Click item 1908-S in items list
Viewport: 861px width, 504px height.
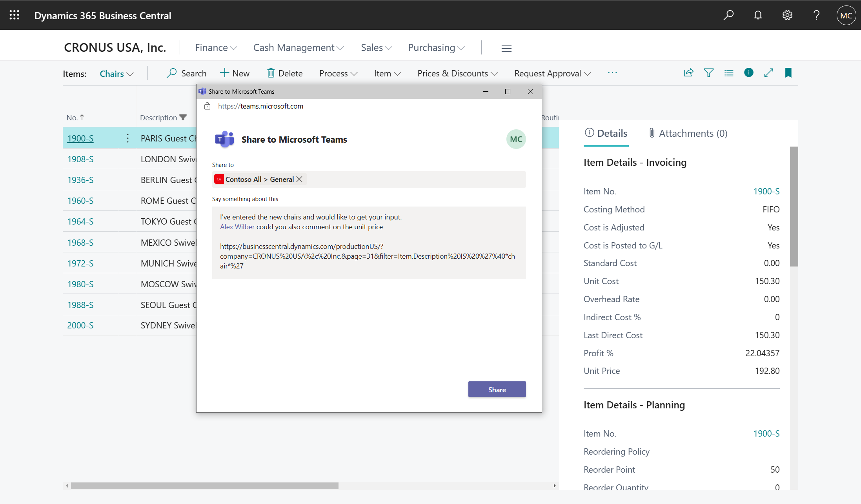pyautogui.click(x=80, y=159)
